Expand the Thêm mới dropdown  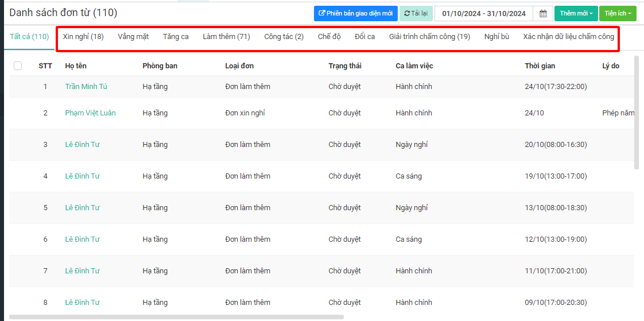click(576, 14)
